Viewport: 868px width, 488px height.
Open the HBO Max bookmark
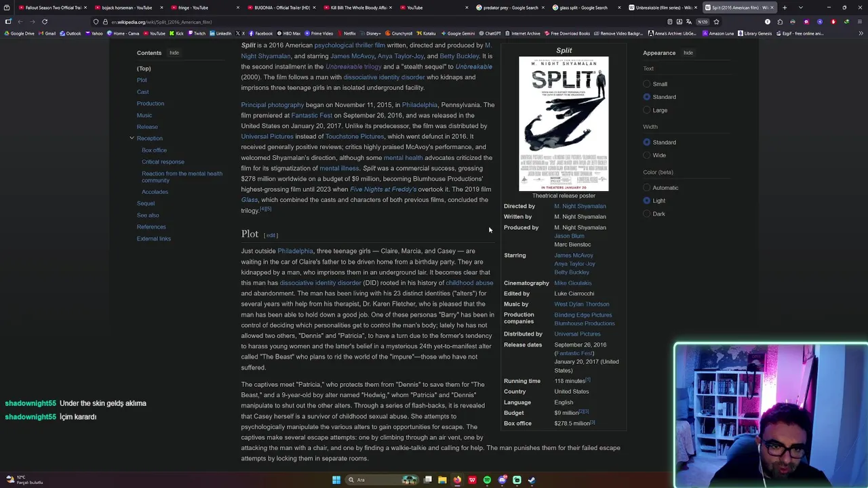(x=288, y=33)
